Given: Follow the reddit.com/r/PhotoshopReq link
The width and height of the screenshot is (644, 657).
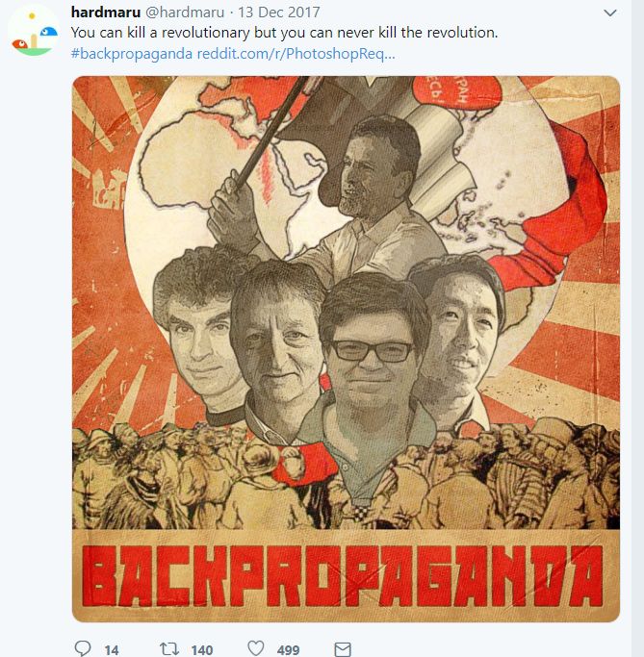Looking at the screenshot, I should tap(296, 54).
